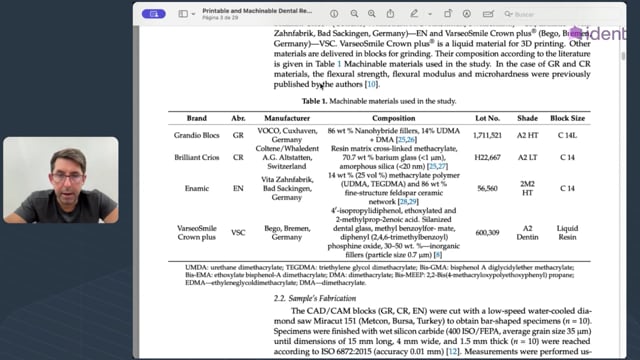The width and height of the screenshot is (640, 360).
Task: Click the 'A2 HT' shade cell
Action: [x=527, y=135]
